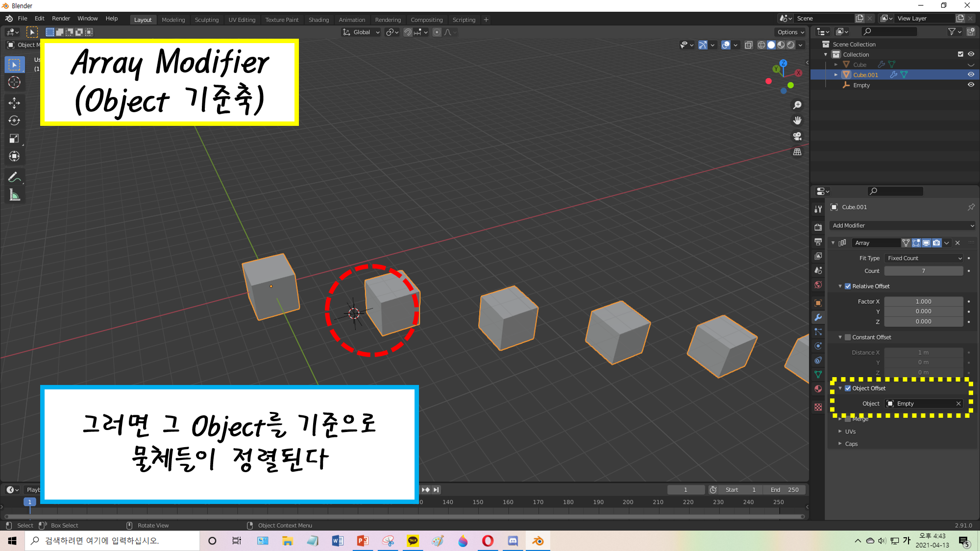Switch to the Shading workspace tab
Viewport: 980px width, 551px height.
click(318, 20)
